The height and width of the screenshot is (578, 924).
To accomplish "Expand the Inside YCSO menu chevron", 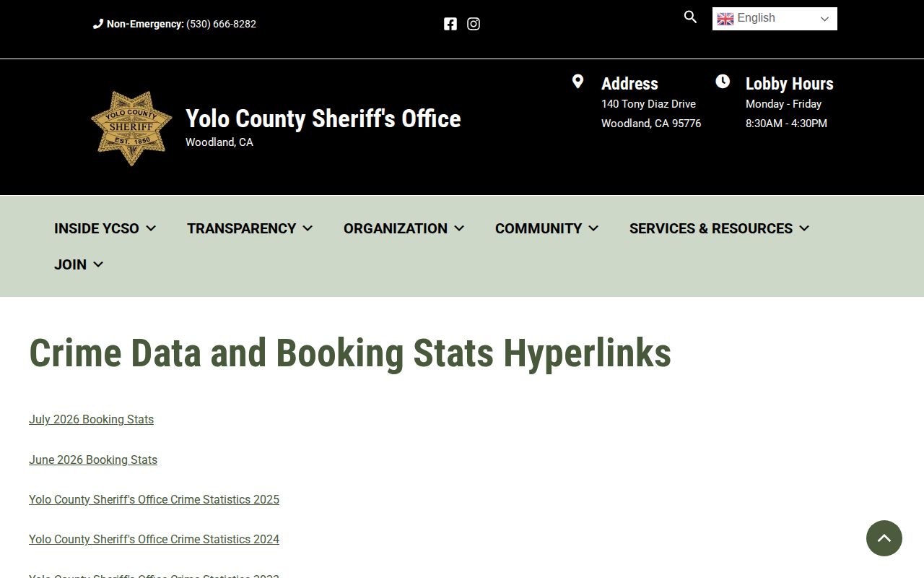I will pyautogui.click(x=151, y=228).
